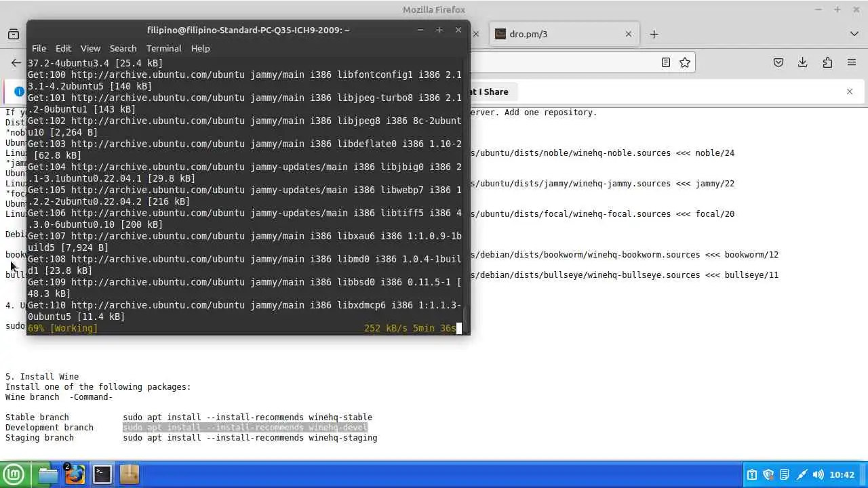The height and width of the screenshot is (488, 868).
Task: Click the winehq-noble.sources line
Action: [602, 153]
